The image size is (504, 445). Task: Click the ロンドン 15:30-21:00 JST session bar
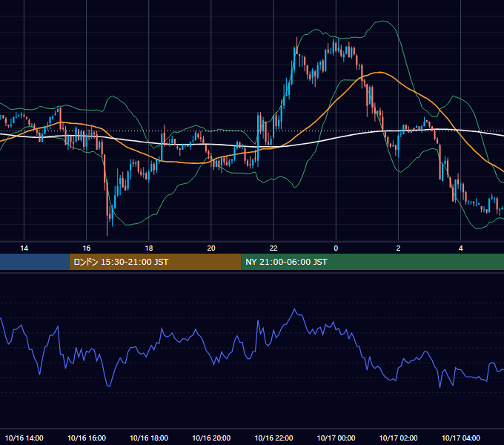(155, 262)
